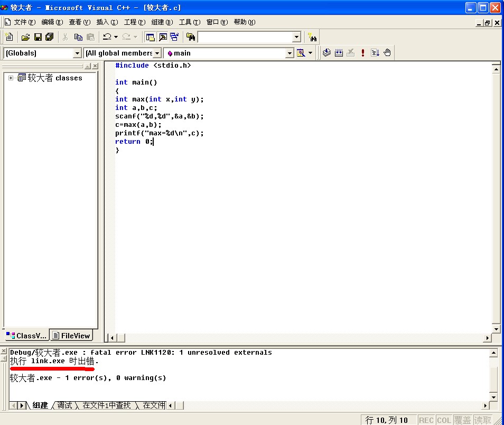The image size is (504, 425).
Task: Click the red exclamation Execute icon
Action: pos(363,52)
